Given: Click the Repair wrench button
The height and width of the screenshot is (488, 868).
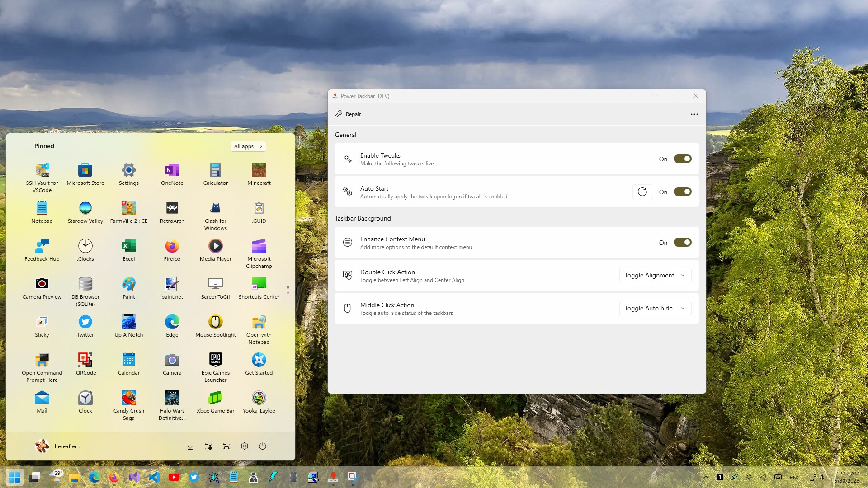Looking at the screenshot, I should coord(348,114).
